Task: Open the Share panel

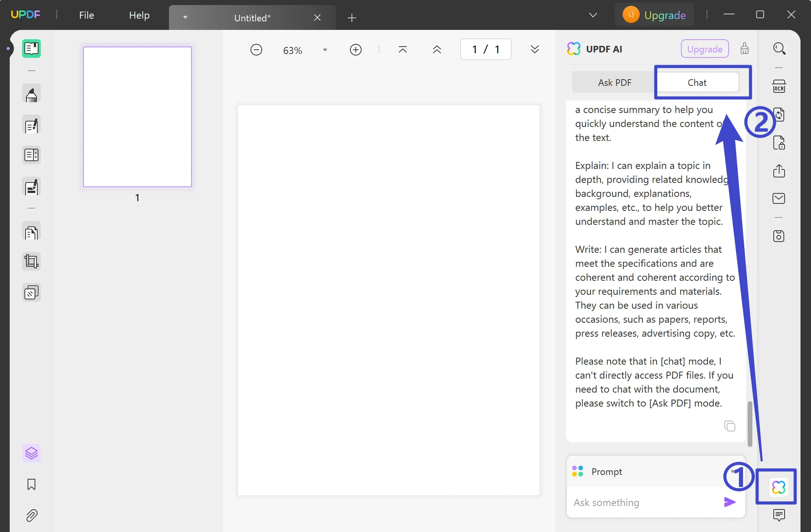Action: (x=779, y=171)
